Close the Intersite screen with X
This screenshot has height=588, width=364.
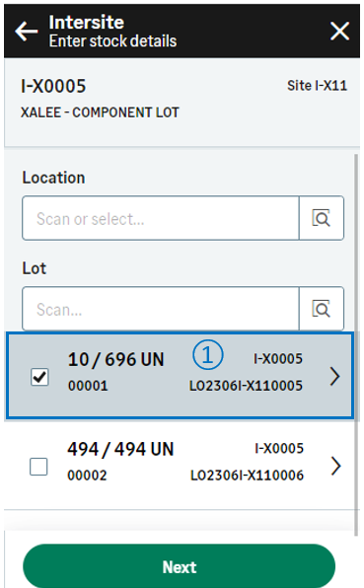coord(339,31)
